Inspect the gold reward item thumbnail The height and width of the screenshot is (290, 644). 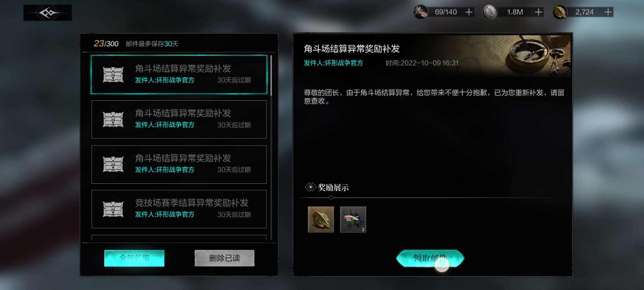321,220
